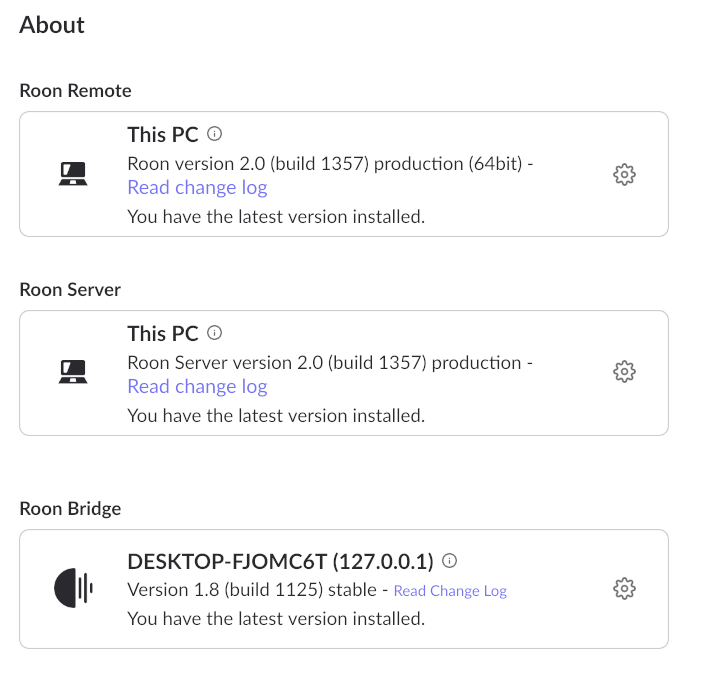The width and height of the screenshot is (712, 676).
Task: Open Roon Bridge's Read Change Log link
Action: coord(450,591)
